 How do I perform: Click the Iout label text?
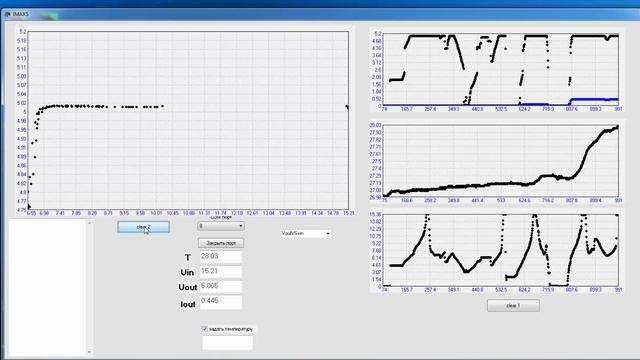click(x=188, y=304)
